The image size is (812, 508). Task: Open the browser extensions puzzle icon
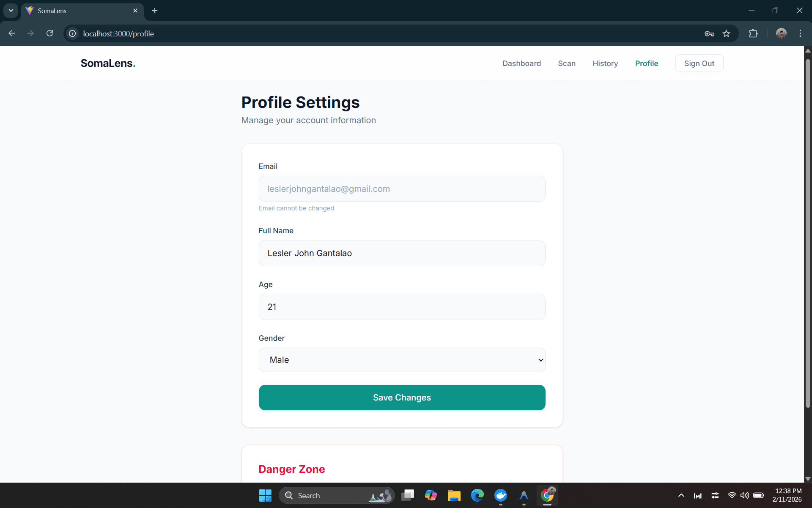753,33
